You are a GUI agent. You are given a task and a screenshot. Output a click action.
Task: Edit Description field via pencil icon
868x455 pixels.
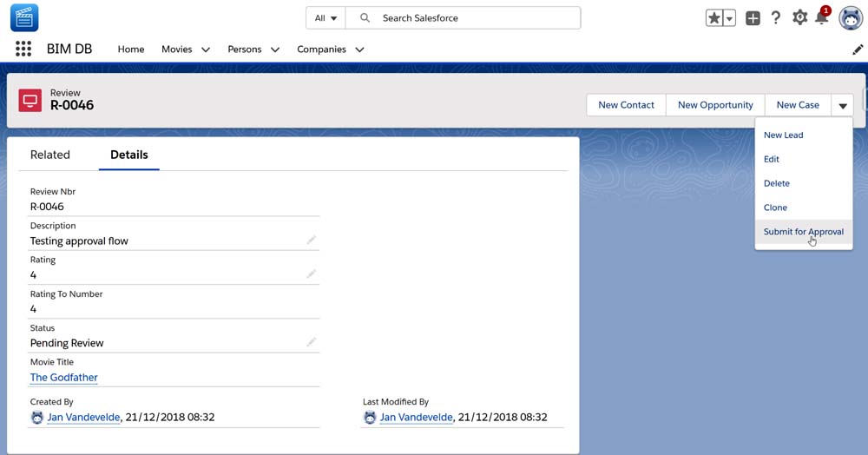(311, 240)
